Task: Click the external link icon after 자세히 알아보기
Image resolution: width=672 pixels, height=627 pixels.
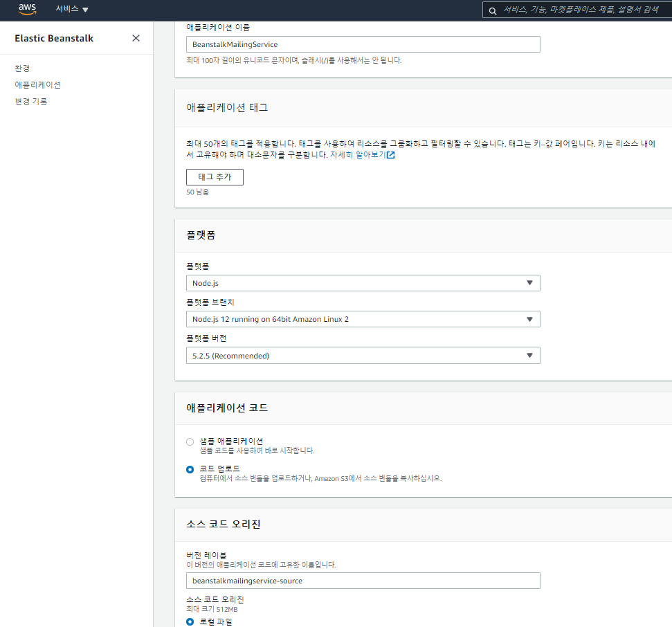Action: [x=391, y=155]
